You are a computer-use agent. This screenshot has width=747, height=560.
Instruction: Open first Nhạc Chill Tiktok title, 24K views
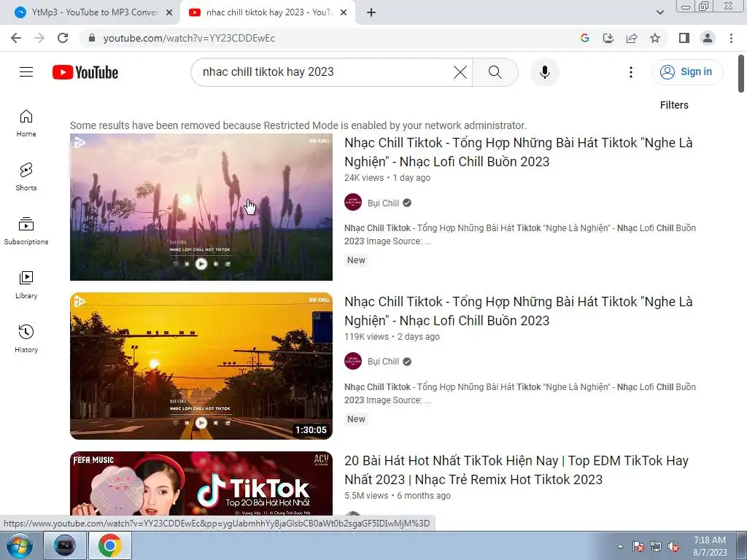[519, 152]
